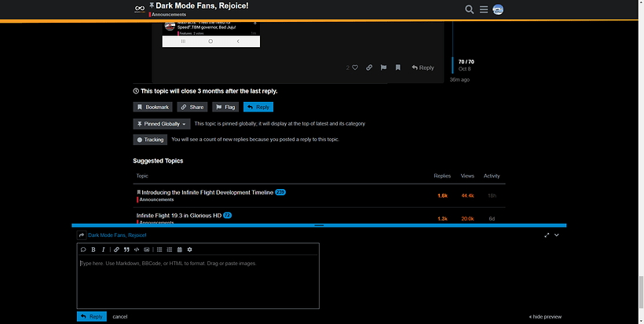Click the Views column header

[467, 176]
